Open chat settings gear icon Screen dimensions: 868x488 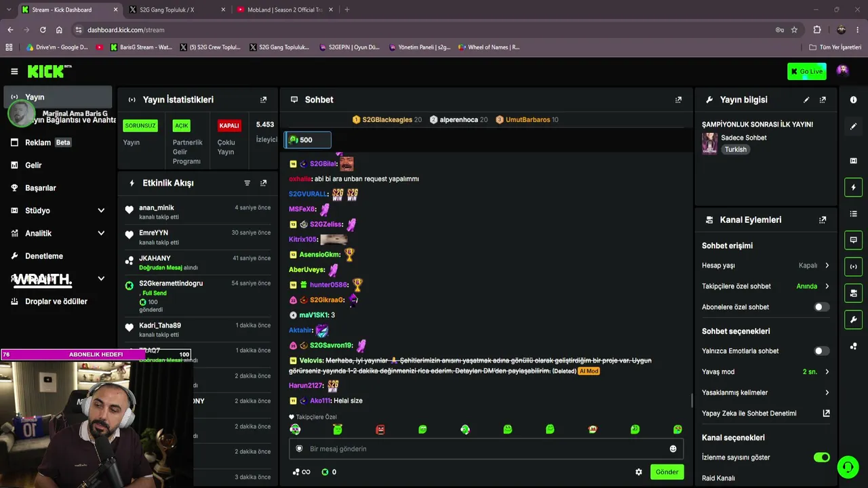(x=638, y=472)
